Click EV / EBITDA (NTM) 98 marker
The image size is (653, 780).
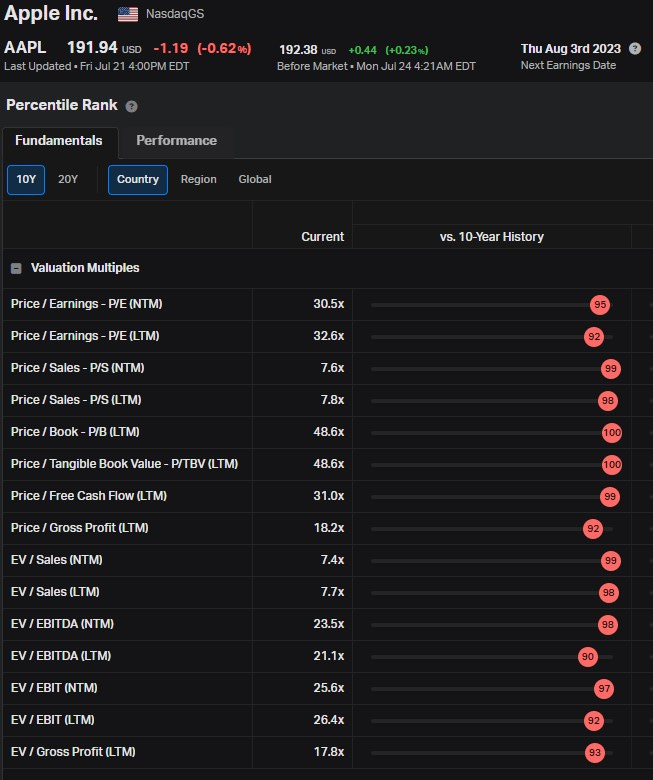[608, 624]
